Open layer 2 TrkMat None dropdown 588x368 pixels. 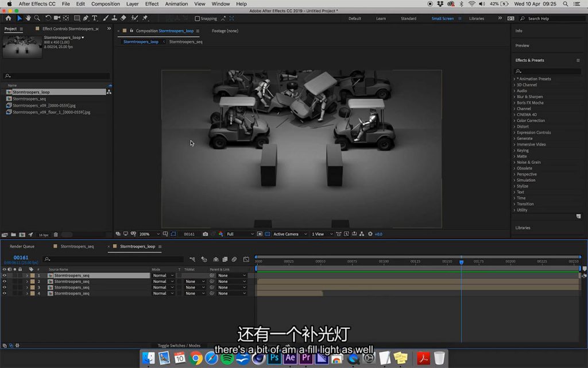click(195, 281)
